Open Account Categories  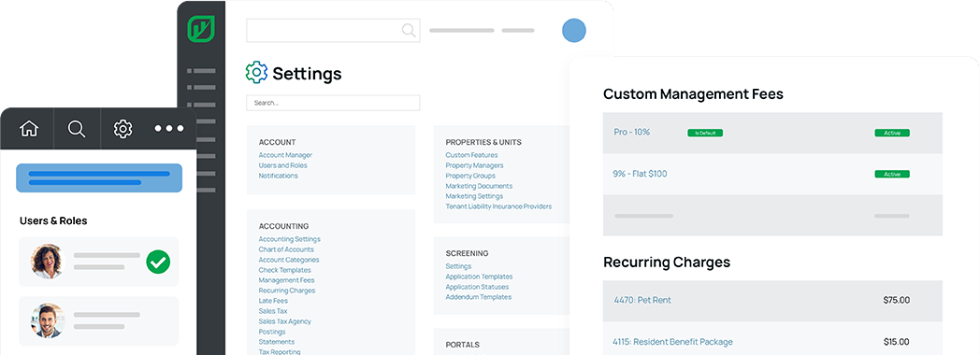pyautogui.click(x=289, y=260)
